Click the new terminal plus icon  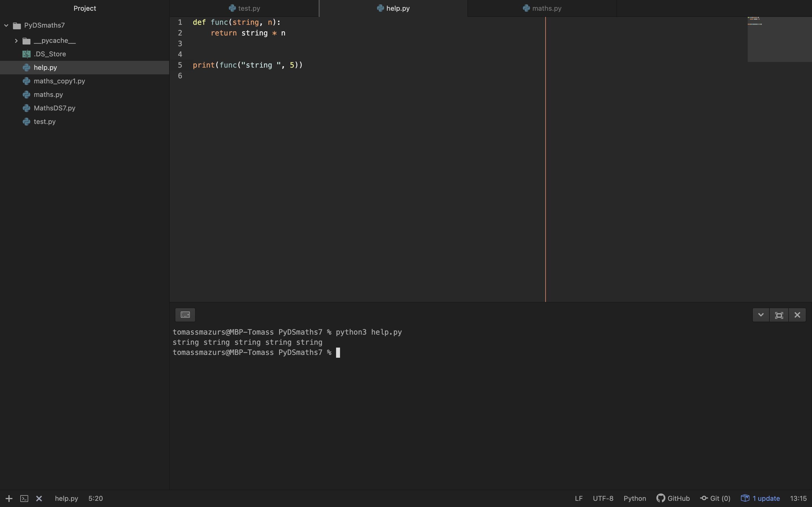point(9,498)
